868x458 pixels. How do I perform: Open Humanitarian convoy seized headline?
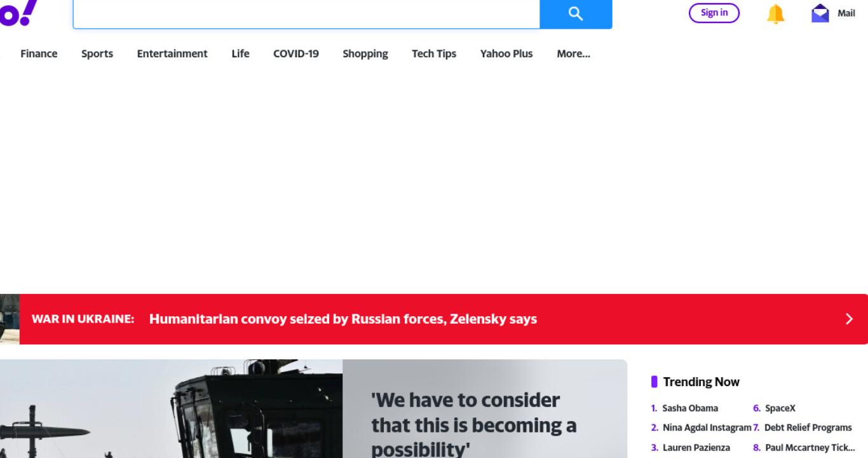pos(343,319)
